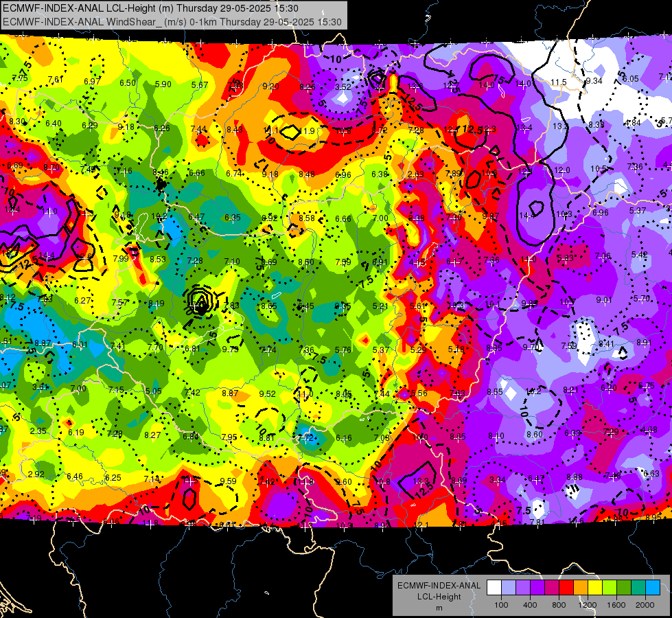Screen dimensions: 672x618
Task: Click the grid value 7.75
Action: [x=20, y=78]
